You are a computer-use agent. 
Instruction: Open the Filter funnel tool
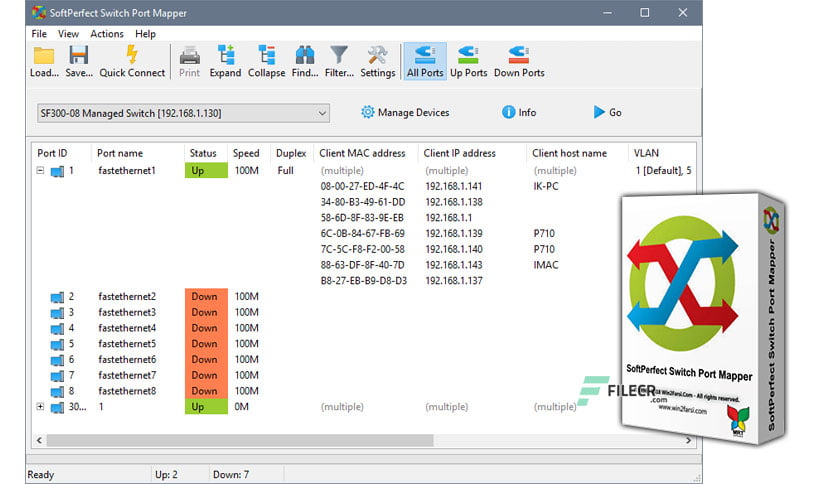click(x=339, y=55)
